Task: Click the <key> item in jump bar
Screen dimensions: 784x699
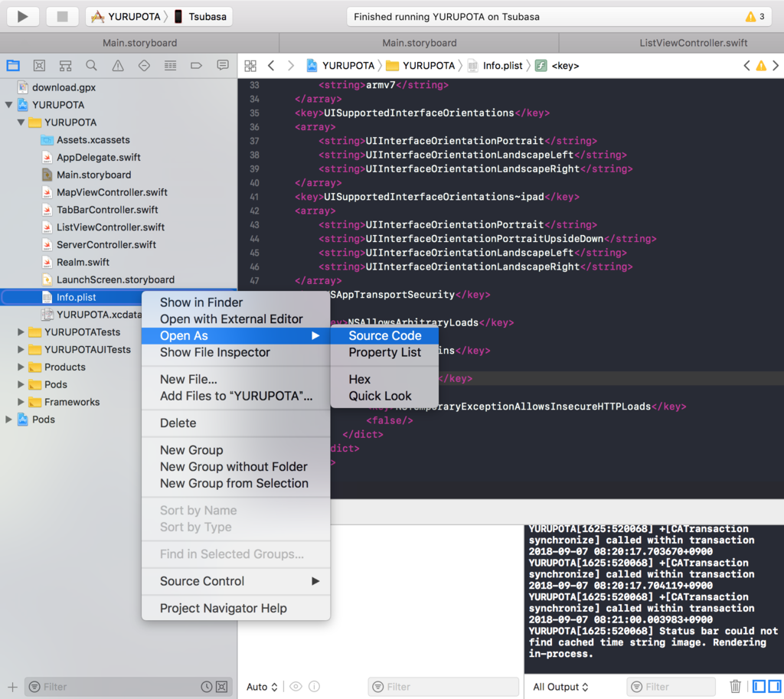Action: (557, 66)
